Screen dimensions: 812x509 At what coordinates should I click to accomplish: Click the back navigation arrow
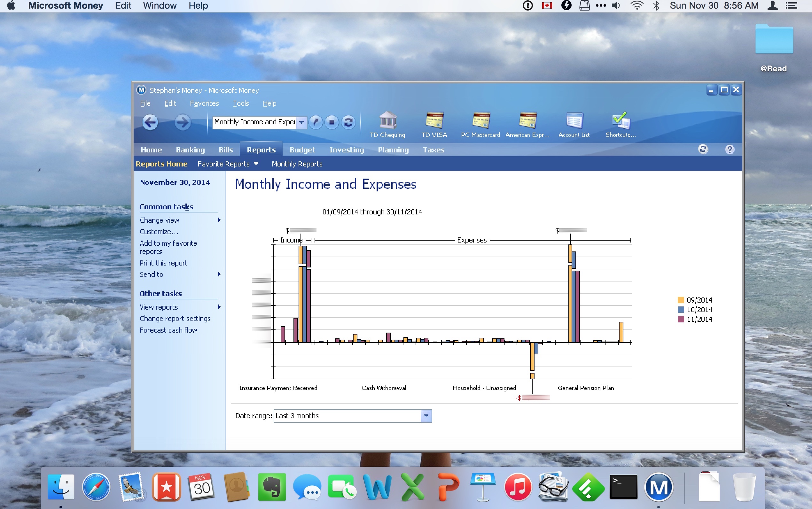tap(150, 122)
